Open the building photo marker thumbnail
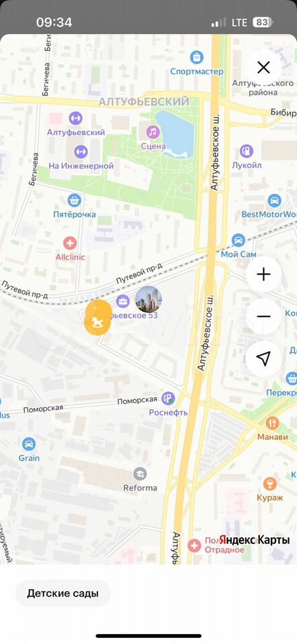 [148, 299]
